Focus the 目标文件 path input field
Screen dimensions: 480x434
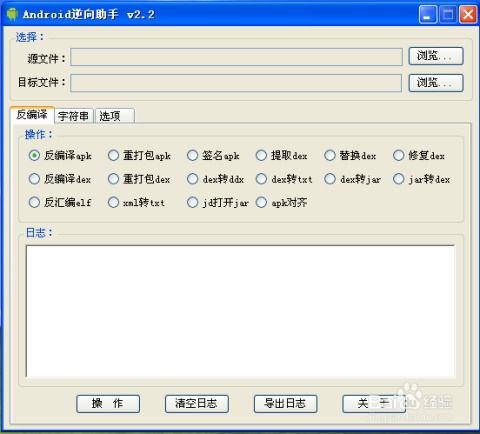pyautogui.click(x=236, y=83)
